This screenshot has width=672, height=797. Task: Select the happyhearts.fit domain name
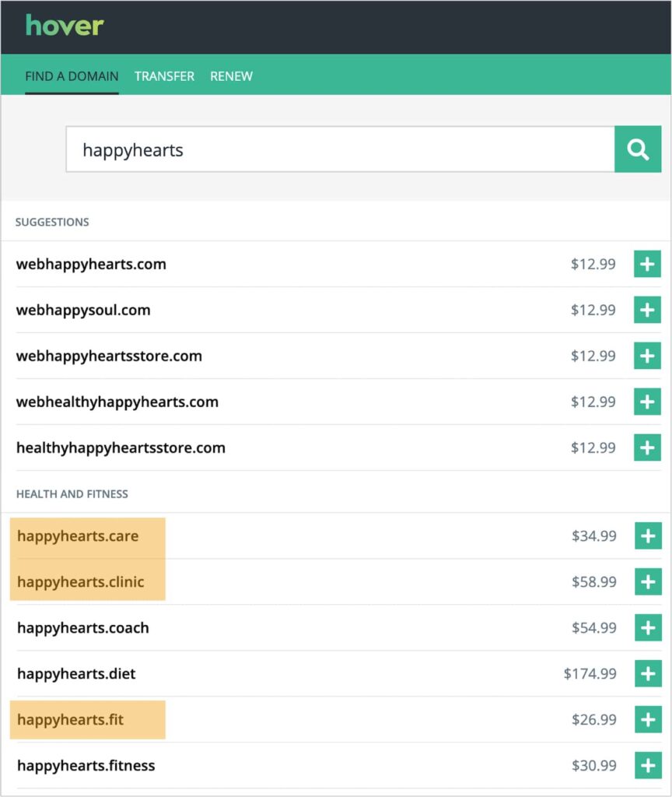pyautogui.click(x=71, y=720)
